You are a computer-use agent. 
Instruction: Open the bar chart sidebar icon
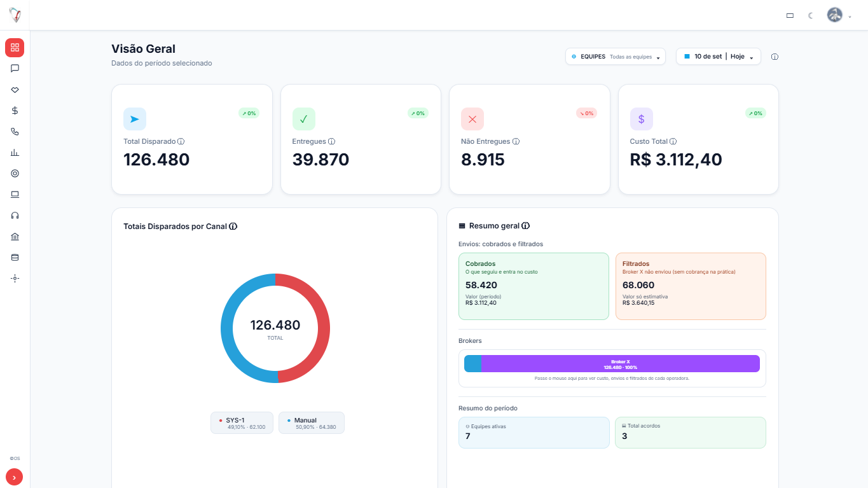(15, 153)
